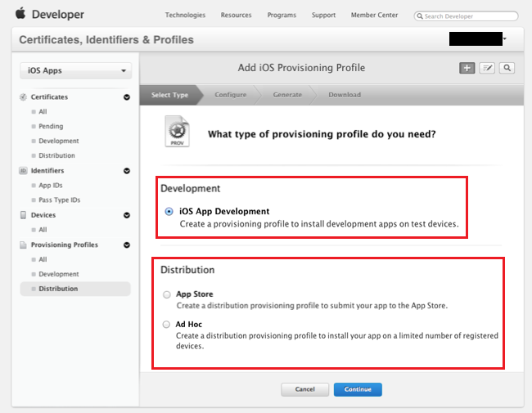Open Distribution under Provisioning Profiles
Viewport: 532px width, 413px height.
click(75, 289)
